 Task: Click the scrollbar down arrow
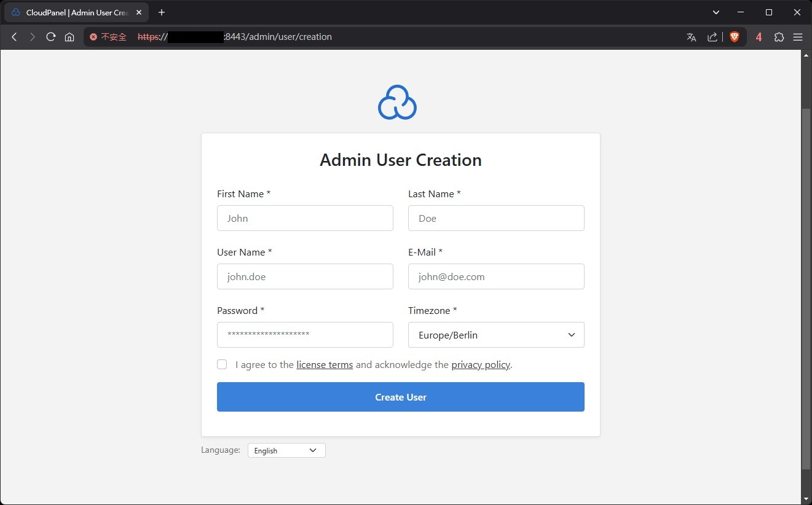806,498
